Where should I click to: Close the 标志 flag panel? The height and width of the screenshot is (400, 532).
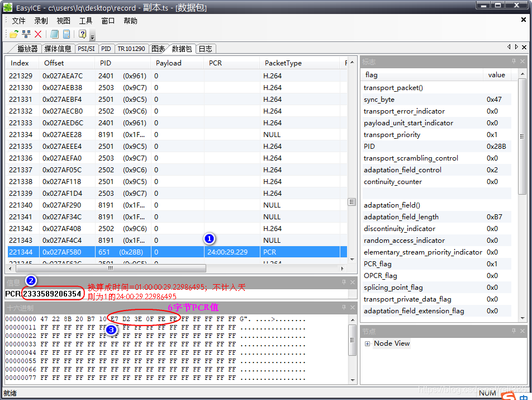pos(522,61)
